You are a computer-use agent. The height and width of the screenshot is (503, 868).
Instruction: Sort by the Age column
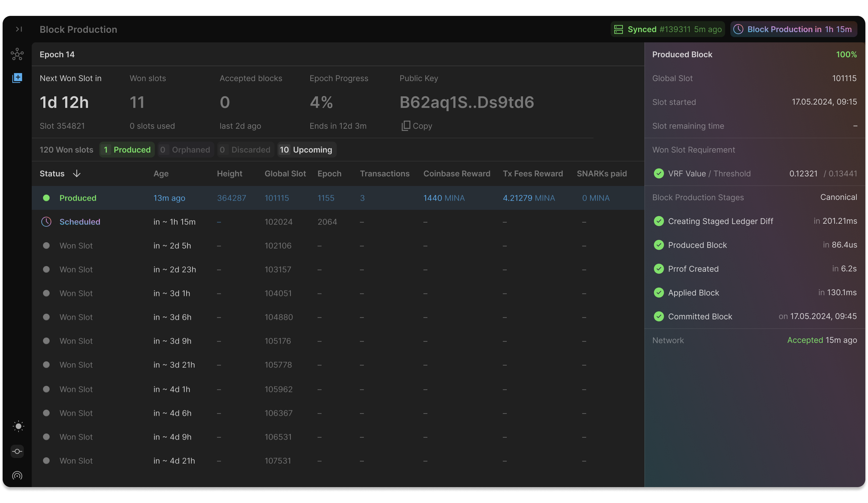[161, 173]
